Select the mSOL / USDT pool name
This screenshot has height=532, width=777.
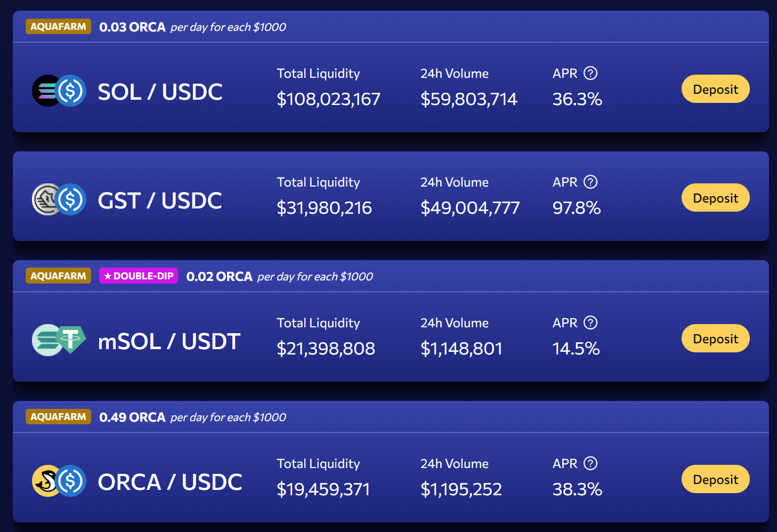169,341
